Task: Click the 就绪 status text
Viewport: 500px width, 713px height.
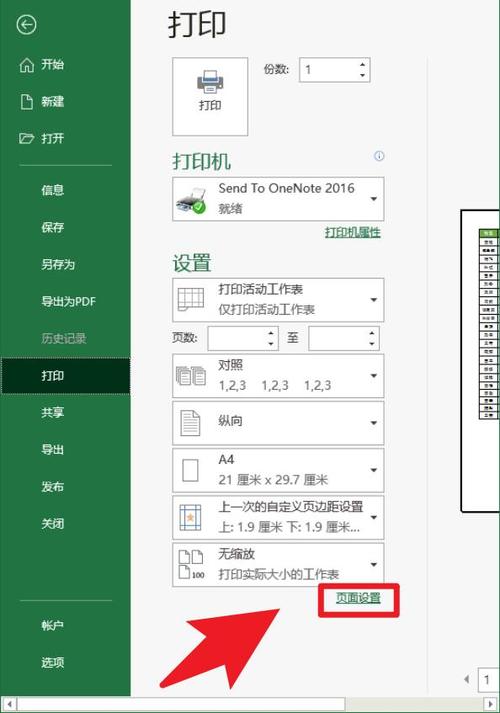Action: tap(230, 209)
